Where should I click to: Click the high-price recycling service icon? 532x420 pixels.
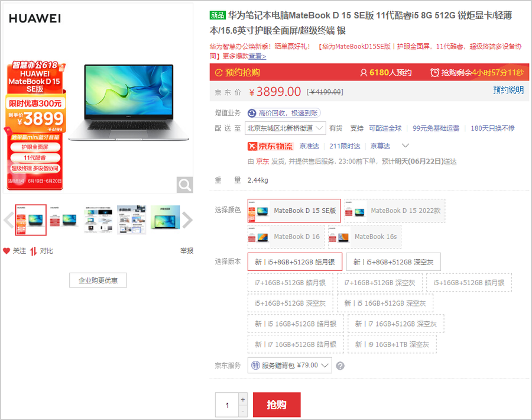252,113
